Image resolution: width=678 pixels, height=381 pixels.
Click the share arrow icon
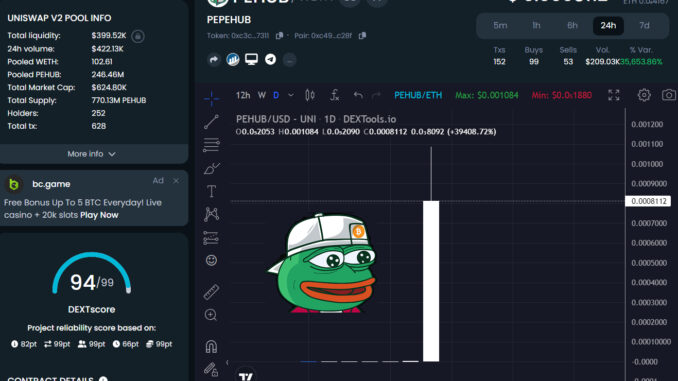[x=214, y=59]
